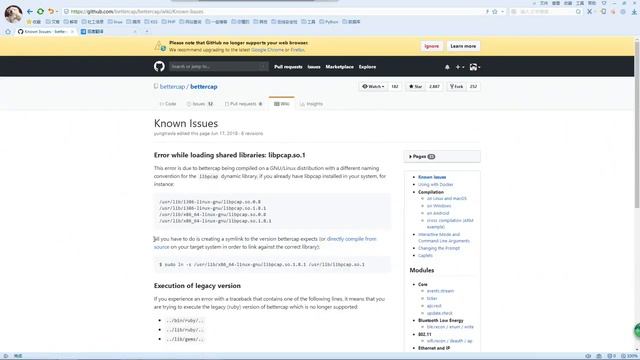Image resolution: width=640 pixels, height=360 pixels.
Task: Open the bettercap owner link
Action: coord(172,87)
